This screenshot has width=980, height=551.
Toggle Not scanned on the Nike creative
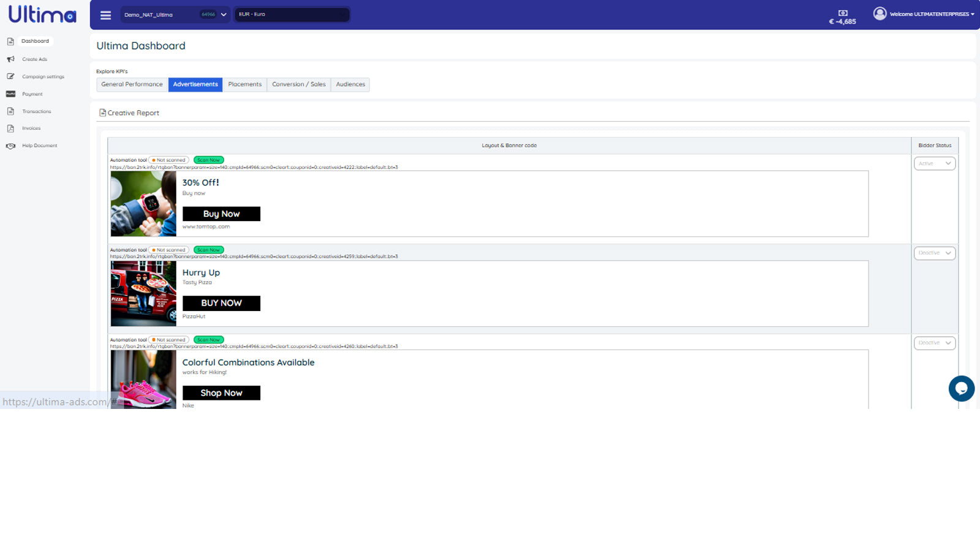pos(168,339)
